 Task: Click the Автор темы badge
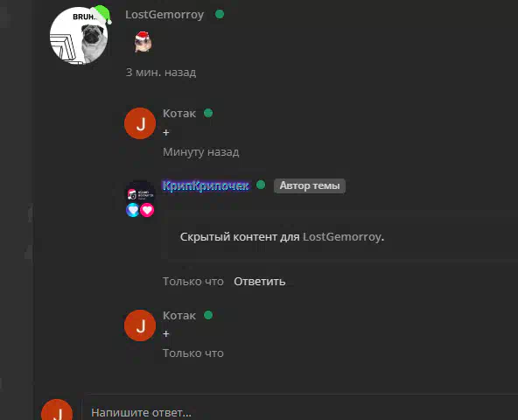tap(310, 185)
